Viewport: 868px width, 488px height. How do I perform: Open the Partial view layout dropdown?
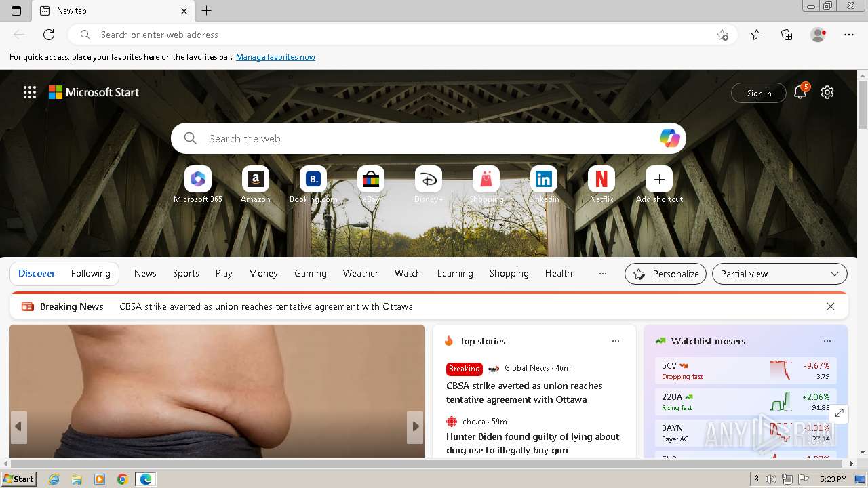pos(780,274)
